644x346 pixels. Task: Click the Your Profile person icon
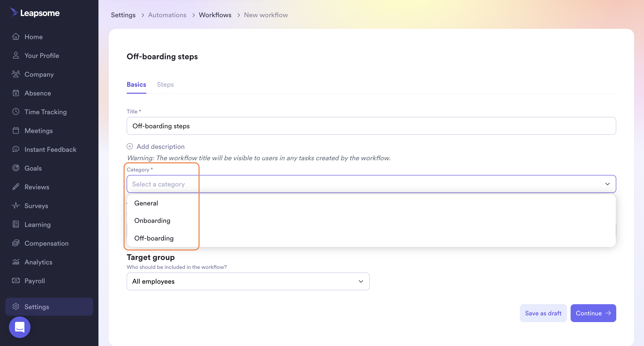coord(16,55)
